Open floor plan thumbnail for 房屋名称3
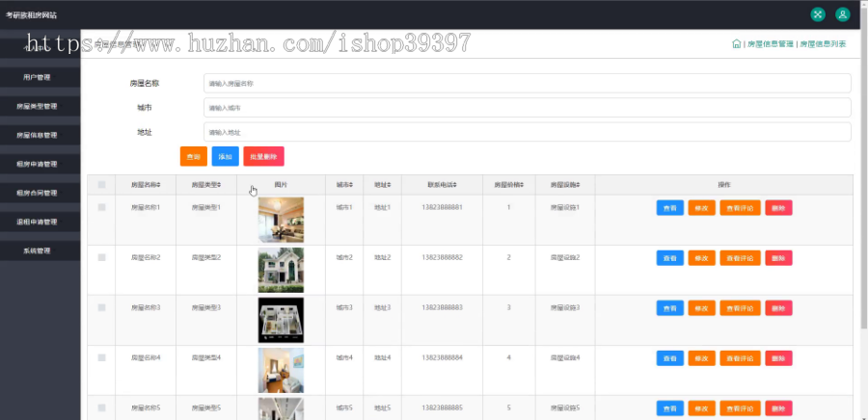868x420 pixels. coord(281,320)
